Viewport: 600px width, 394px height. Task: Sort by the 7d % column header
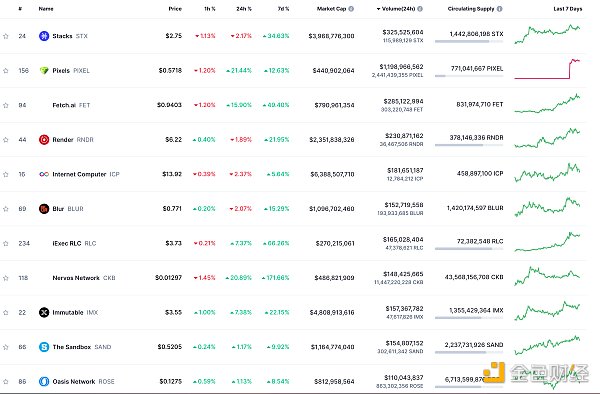point(284,9)
